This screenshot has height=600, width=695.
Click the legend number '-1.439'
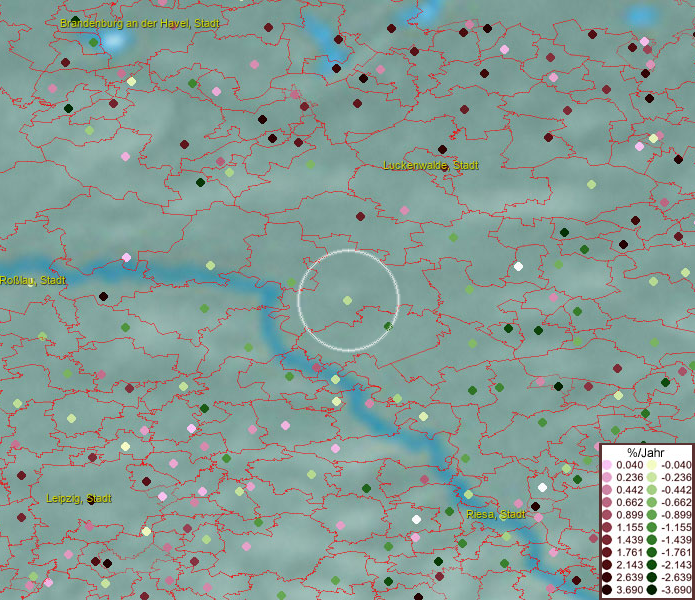(676, 540)
